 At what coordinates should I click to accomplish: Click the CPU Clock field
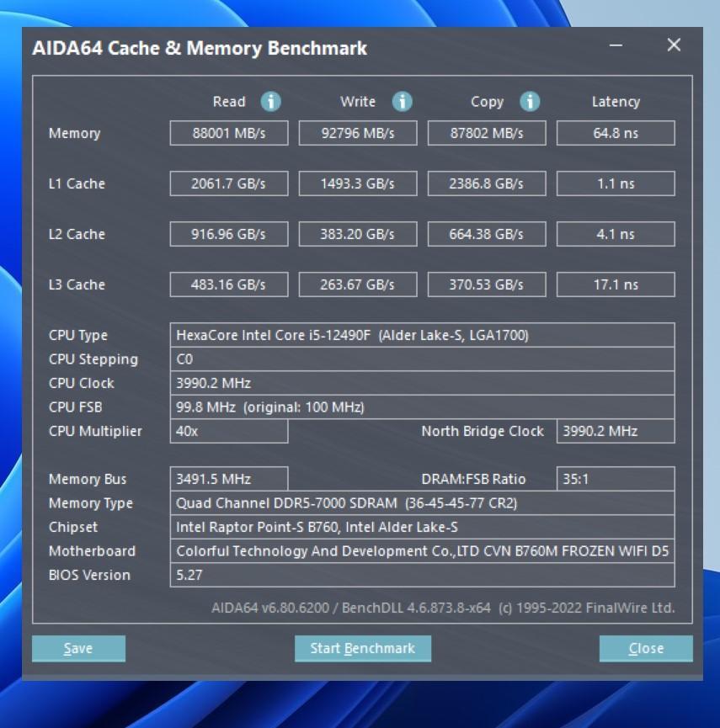coord(422,383)
